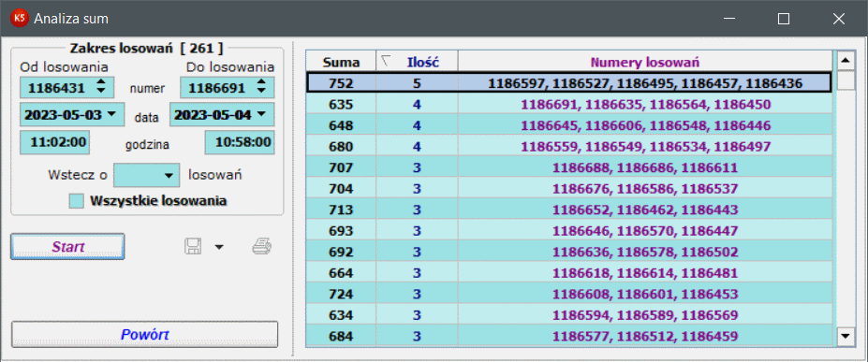Sort by the Ilość column header
This screenshot has width=868, height=362.
pyautogui.click(x=417, y=63)
